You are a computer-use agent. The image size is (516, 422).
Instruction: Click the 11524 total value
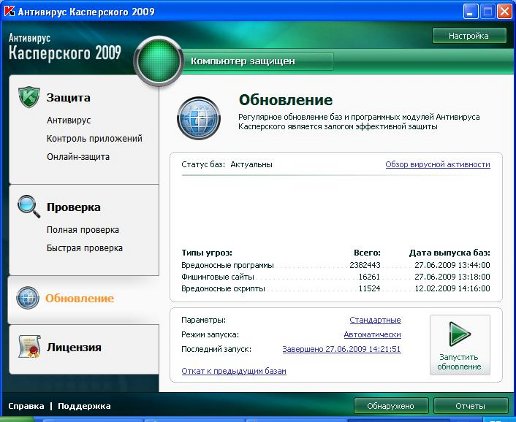(x=369, y=288)
